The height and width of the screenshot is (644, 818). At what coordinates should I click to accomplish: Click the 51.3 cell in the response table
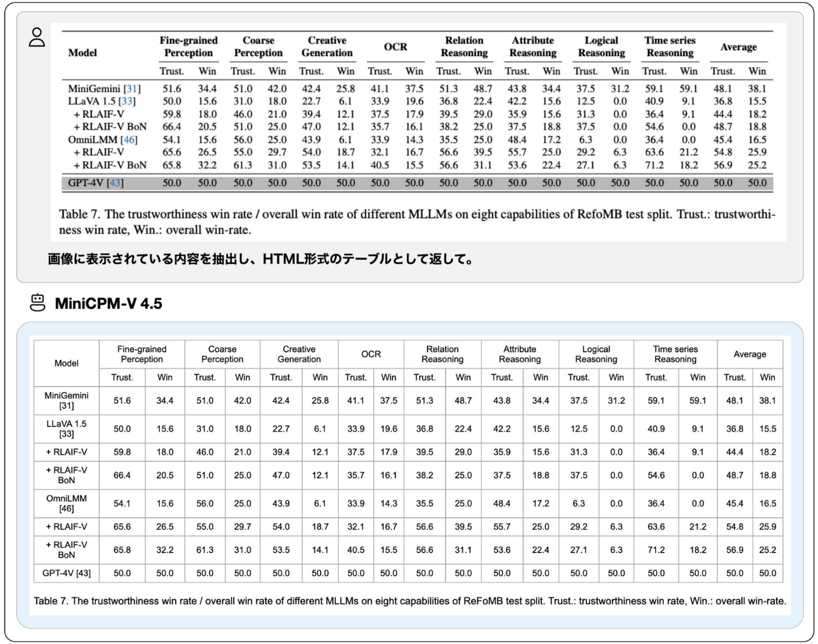(425, 401)
